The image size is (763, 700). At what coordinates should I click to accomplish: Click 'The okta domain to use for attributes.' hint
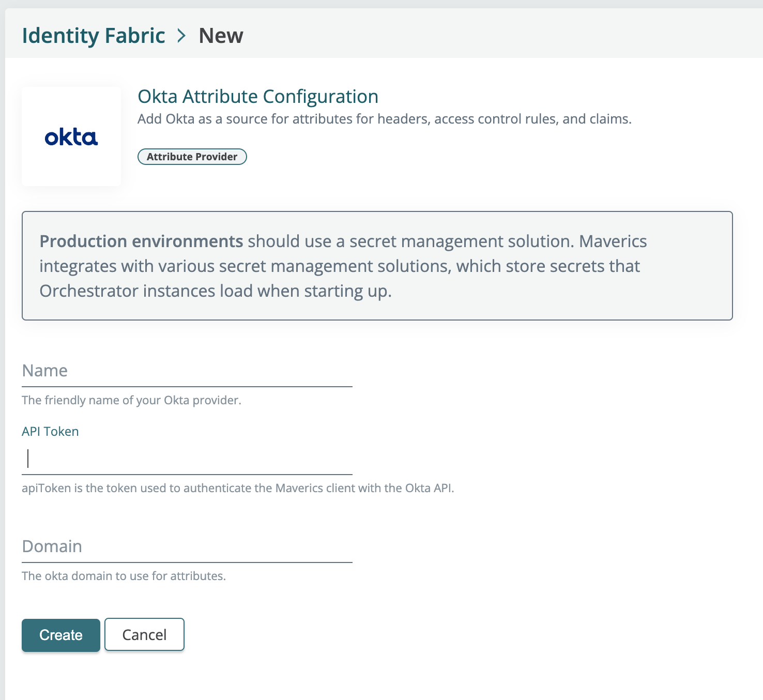pyautogui.click(x=124, y=576)
